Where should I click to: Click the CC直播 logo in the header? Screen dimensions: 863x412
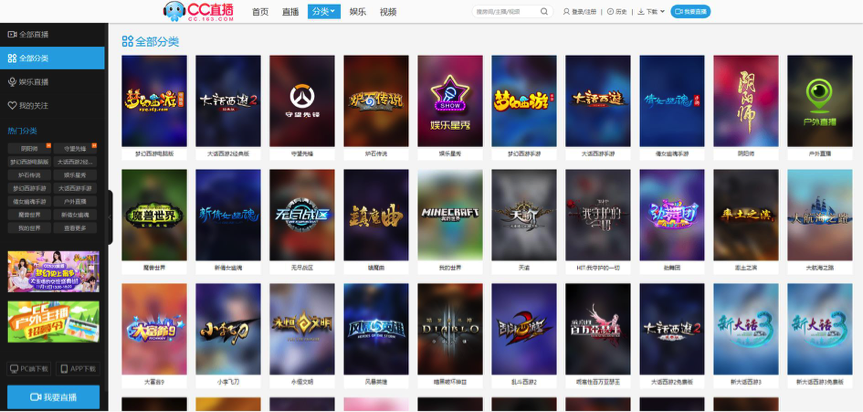coord(199,11)
